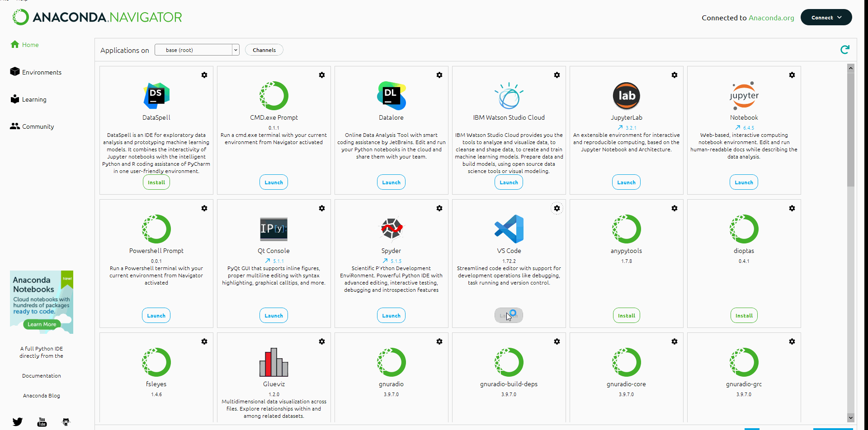This screenshot has height=430, width=868.
Task: Launch JupyterLab
Action: coord(627,182)
